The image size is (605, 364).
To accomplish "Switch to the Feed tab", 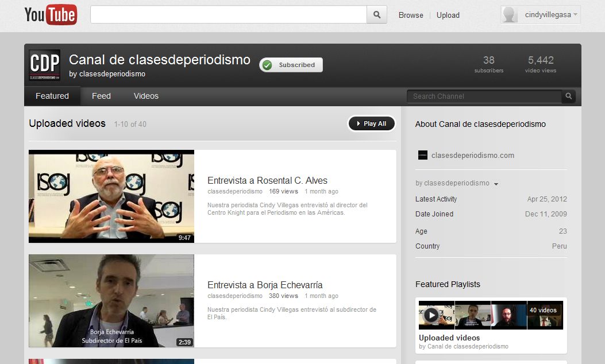I will [101, 96].
